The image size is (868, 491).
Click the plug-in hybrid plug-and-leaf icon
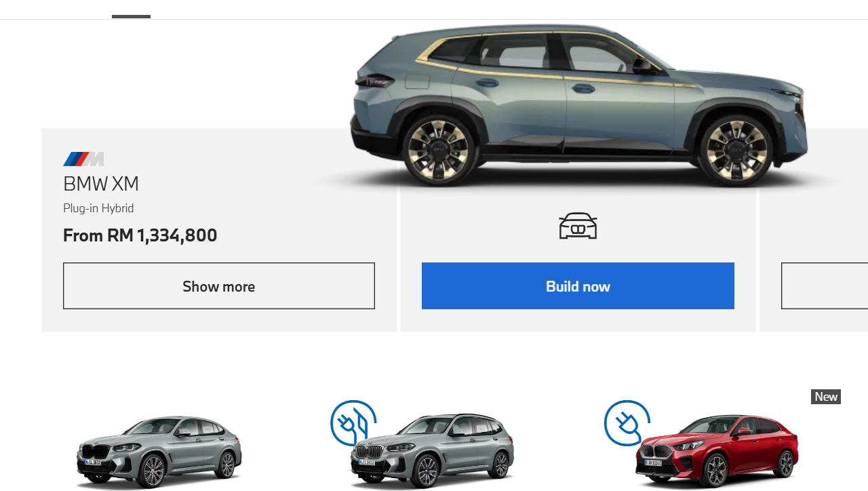[x=353, y=423]
